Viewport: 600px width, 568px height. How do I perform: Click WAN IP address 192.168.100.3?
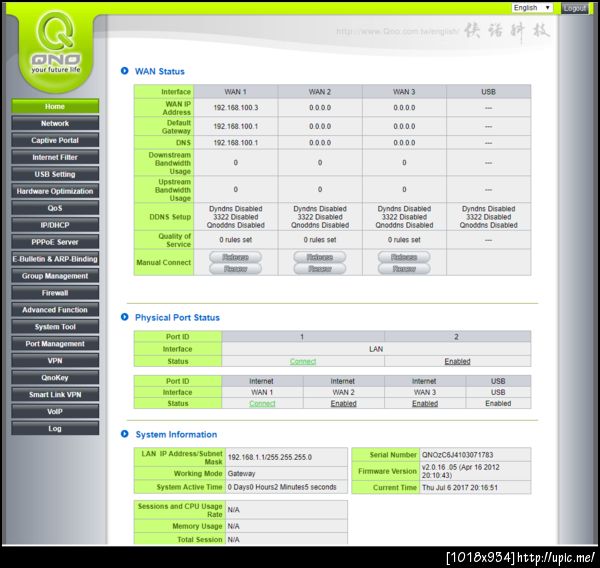(235, 108)
